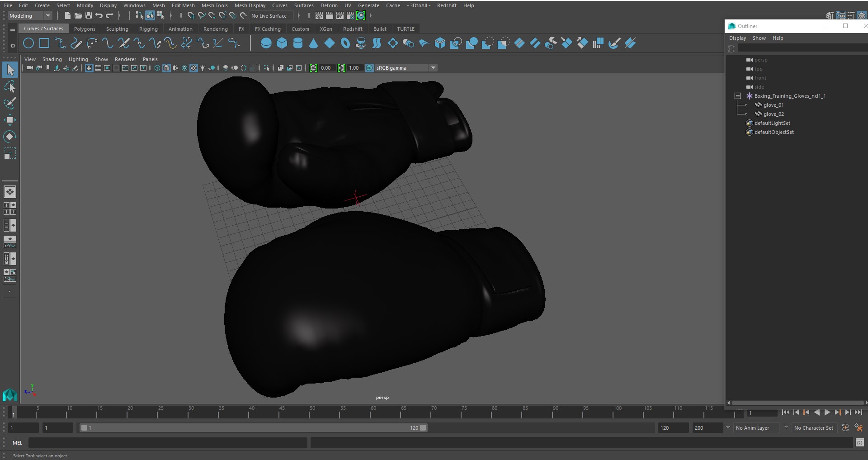868x460 pixels.
Task: Open the Windows menu
Action: point(134,5)
